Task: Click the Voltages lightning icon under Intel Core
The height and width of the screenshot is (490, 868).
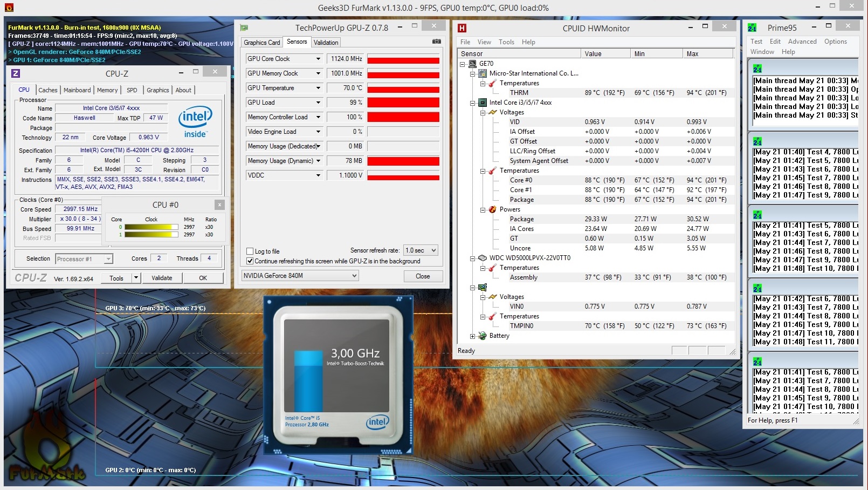Action: (492, 112)
